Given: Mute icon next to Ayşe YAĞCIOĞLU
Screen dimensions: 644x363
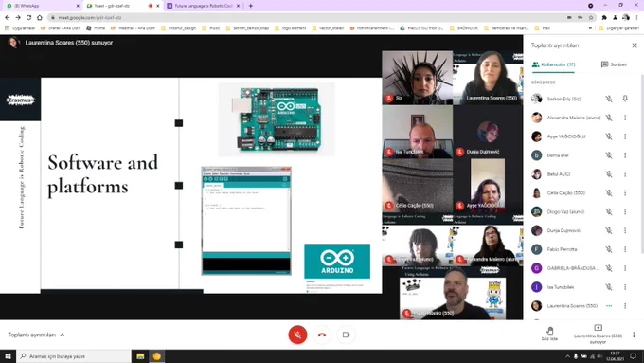Looking at the screenshot, I should [609, 136].
